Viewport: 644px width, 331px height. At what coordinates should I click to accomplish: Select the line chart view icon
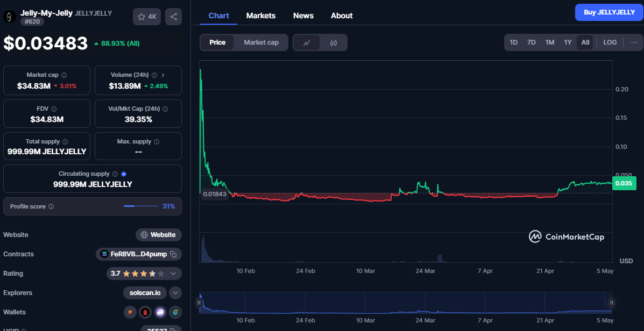(x=307, y=42)
